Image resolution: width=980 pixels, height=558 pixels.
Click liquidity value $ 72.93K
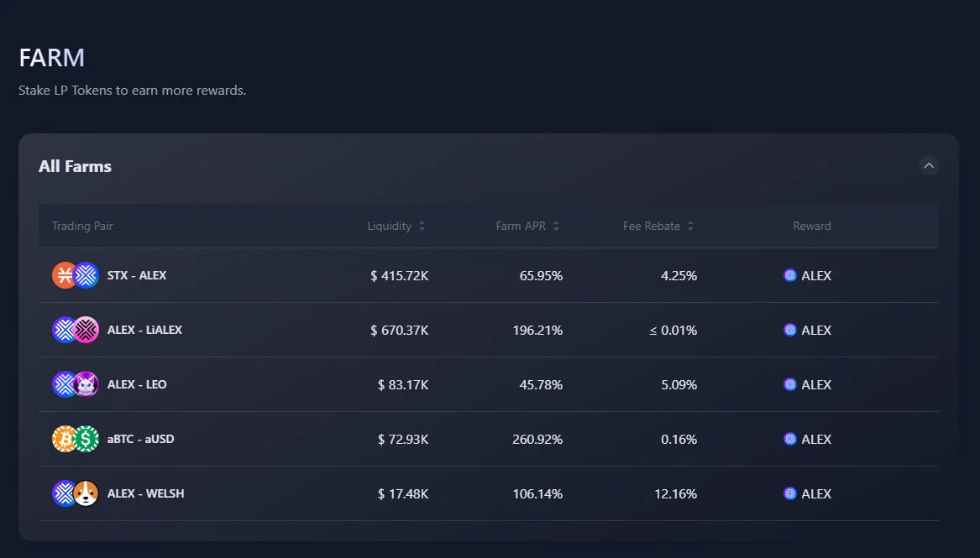(403, 439)
